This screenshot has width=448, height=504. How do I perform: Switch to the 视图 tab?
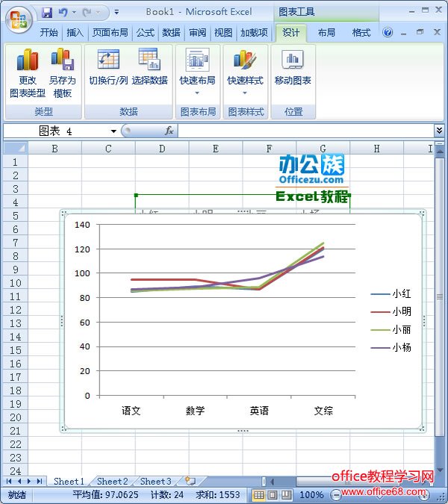coord(223,32)
